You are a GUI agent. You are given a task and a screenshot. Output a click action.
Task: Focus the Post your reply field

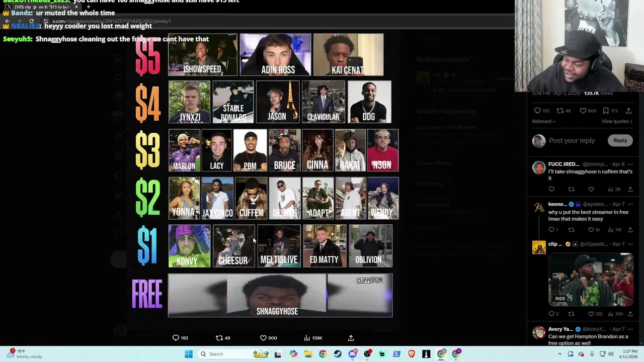point(572,140)
